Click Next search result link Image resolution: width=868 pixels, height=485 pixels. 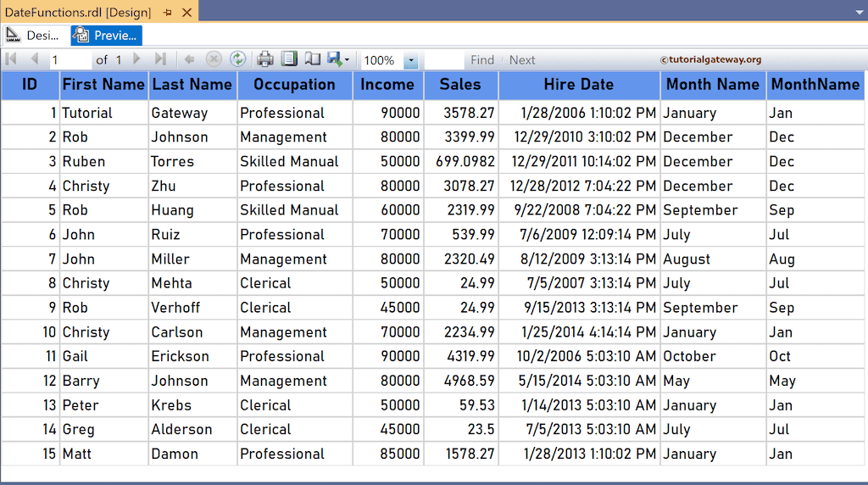(x=522, y=60)
